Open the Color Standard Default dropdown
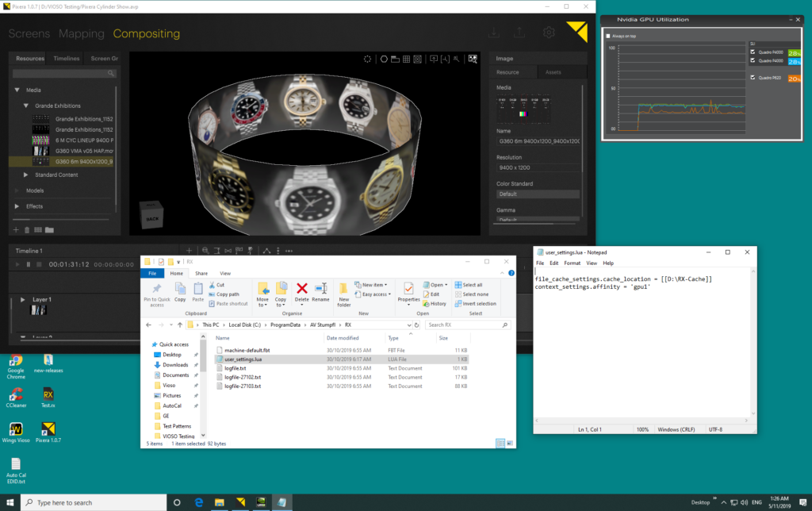Viewport: 812px width, 511px height. coord(538,194)
